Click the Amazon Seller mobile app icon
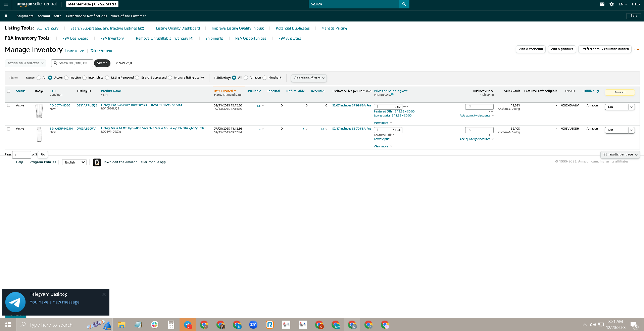This screenshot has width=644, height=331. pyautogui.click(x=97, y=162)
